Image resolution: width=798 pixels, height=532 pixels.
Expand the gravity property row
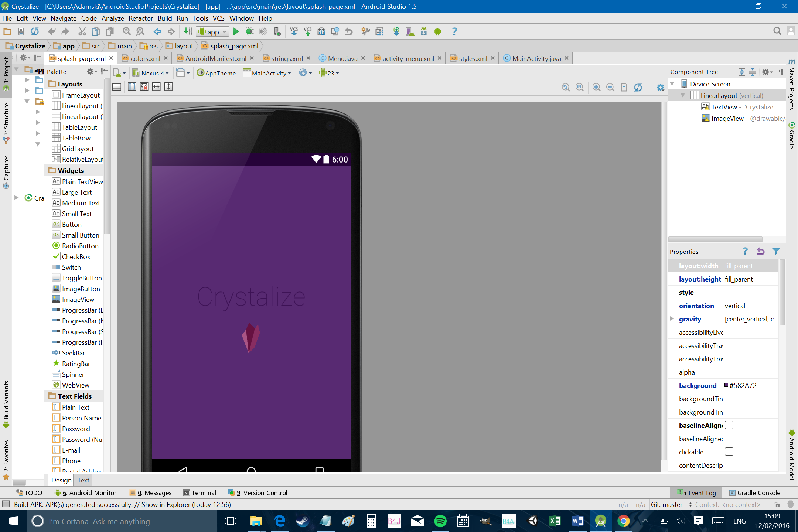(672, 319)
